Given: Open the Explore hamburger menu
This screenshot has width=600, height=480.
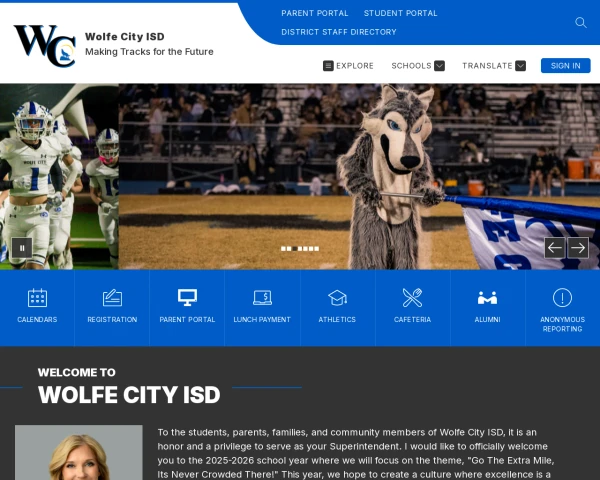Looking at the screenshot, I should (348, 66).
